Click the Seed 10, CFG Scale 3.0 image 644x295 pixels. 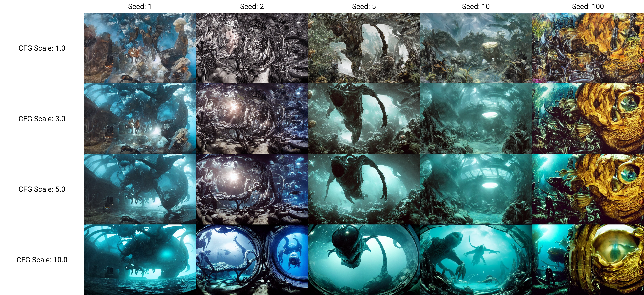pos(476,119)
